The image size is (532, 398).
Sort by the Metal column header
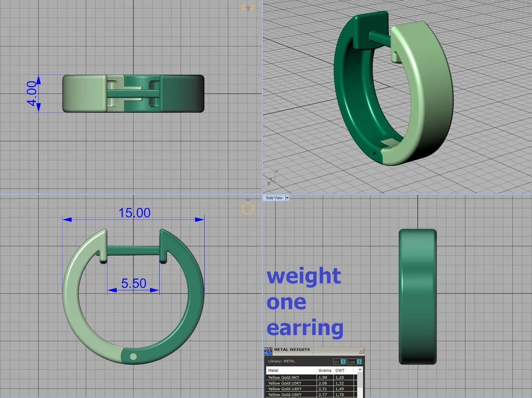pos(291,370)
